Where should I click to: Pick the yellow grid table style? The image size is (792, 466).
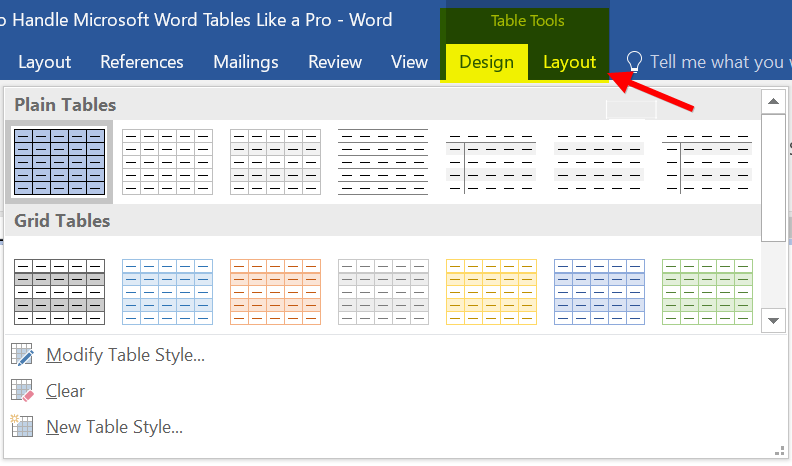(491, 292)
